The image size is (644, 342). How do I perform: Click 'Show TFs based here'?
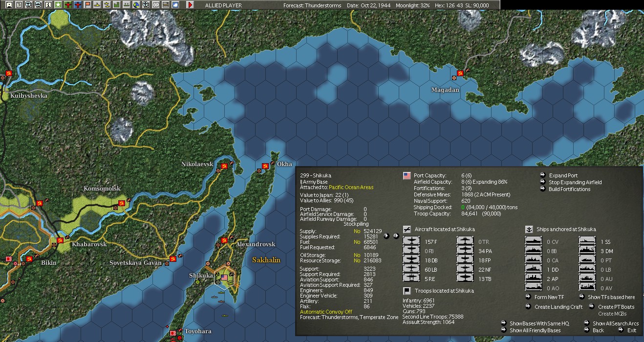(611, 297)
